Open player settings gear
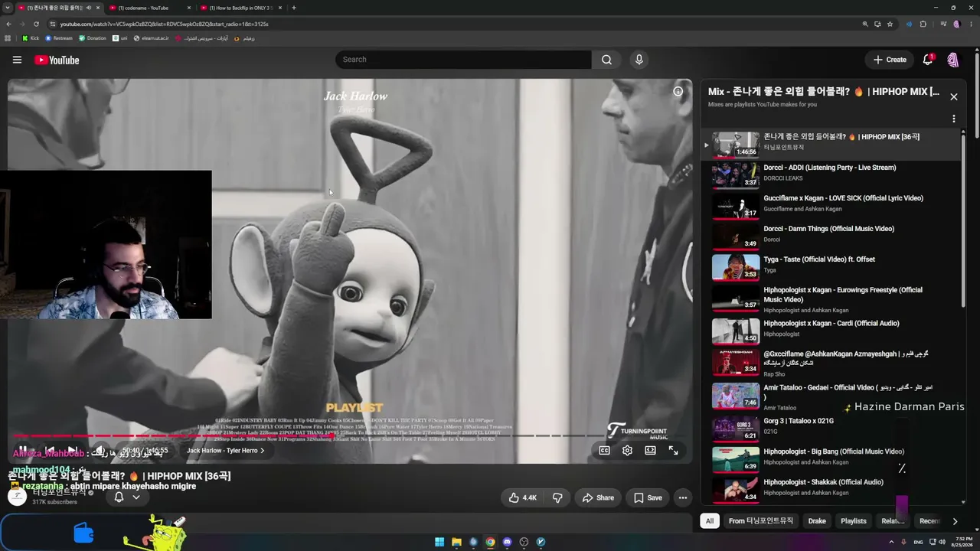This screenshot has height=551, width=980. 627,451
